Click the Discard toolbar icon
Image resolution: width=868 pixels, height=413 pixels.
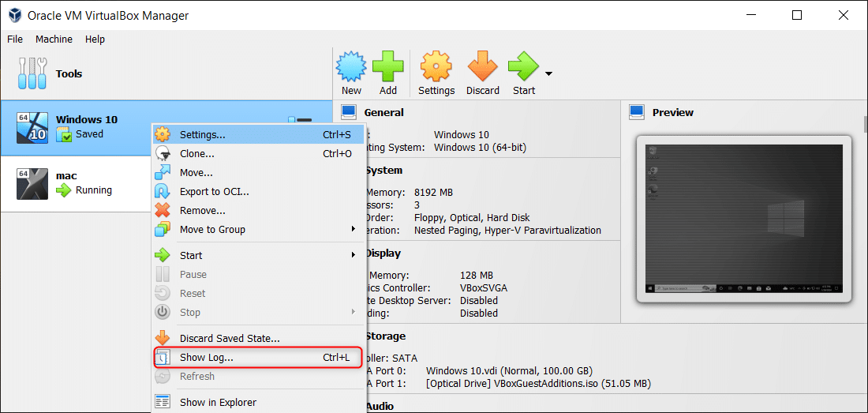pyautogui.click(x=483, y=66)
